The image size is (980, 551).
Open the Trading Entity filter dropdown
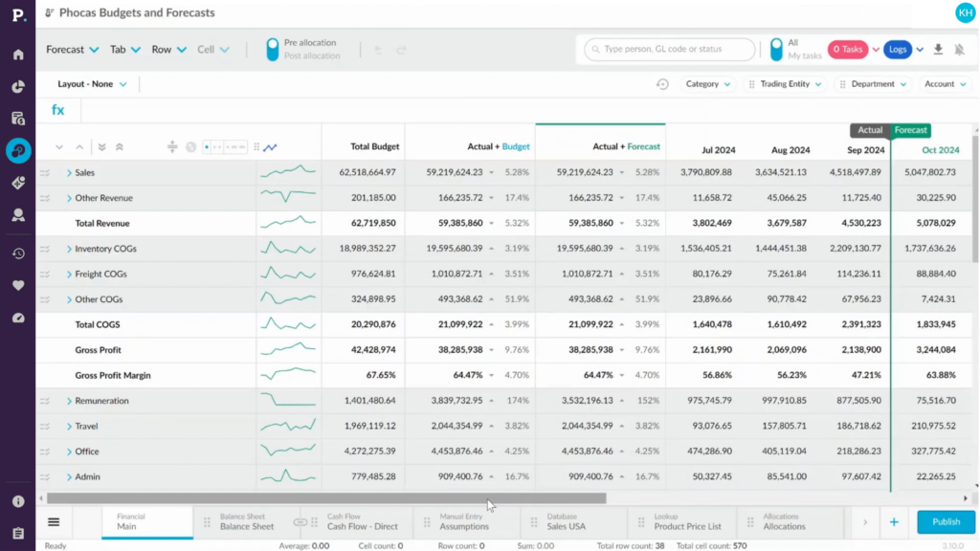click(x=785, y=84)
